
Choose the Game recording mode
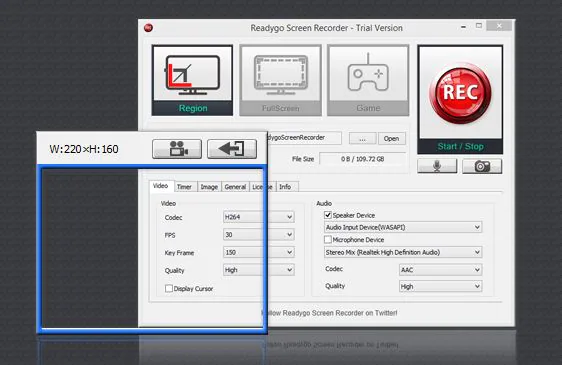[368, 80]
